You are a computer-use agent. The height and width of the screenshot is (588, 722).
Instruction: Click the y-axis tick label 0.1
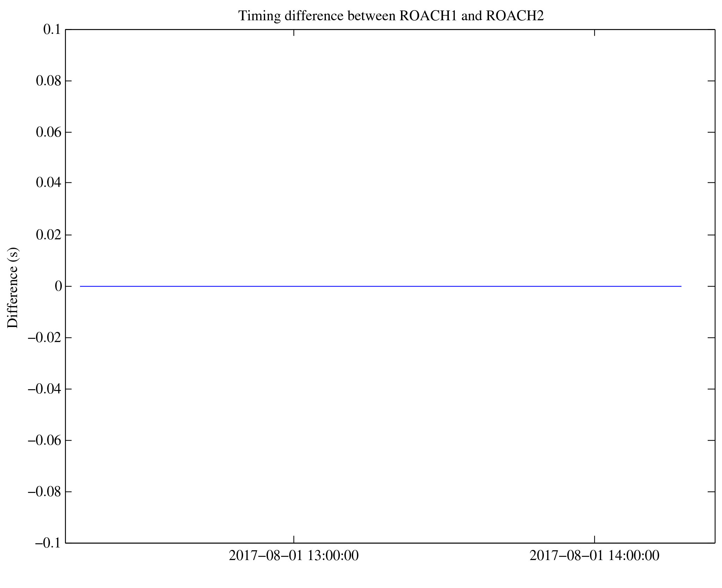(x=52, y=30)
